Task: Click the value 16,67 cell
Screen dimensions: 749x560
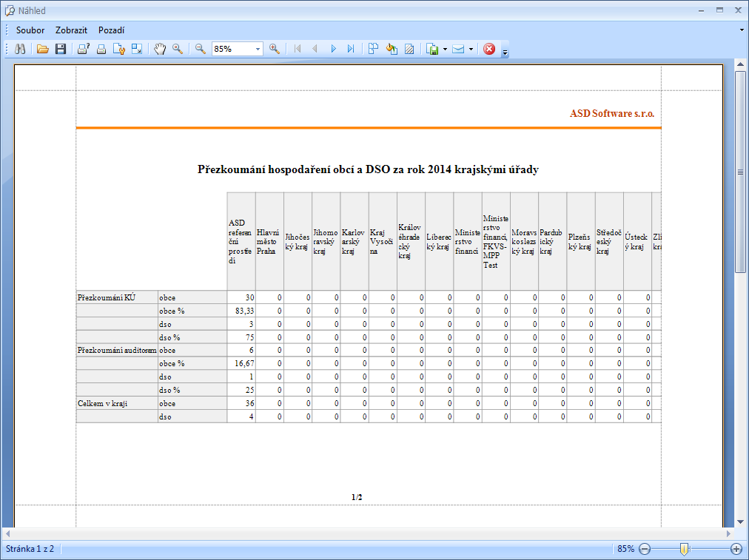Action: pyautogui.click(x=241, y=363)
